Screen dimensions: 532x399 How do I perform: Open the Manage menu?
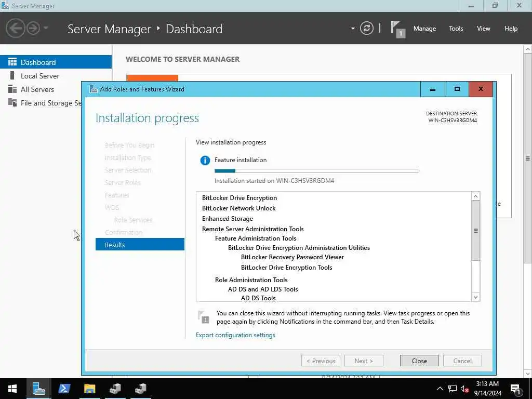tap(424, 29)
